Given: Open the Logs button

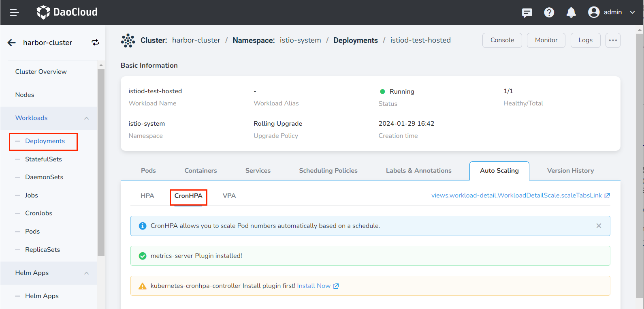Looking at the screenshot, I should point(585,40).
